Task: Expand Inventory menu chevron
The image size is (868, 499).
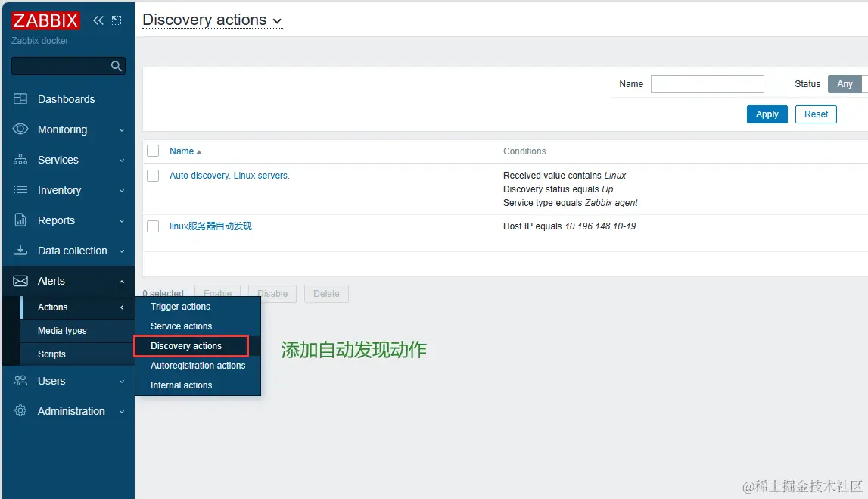Action: point(122,191)
